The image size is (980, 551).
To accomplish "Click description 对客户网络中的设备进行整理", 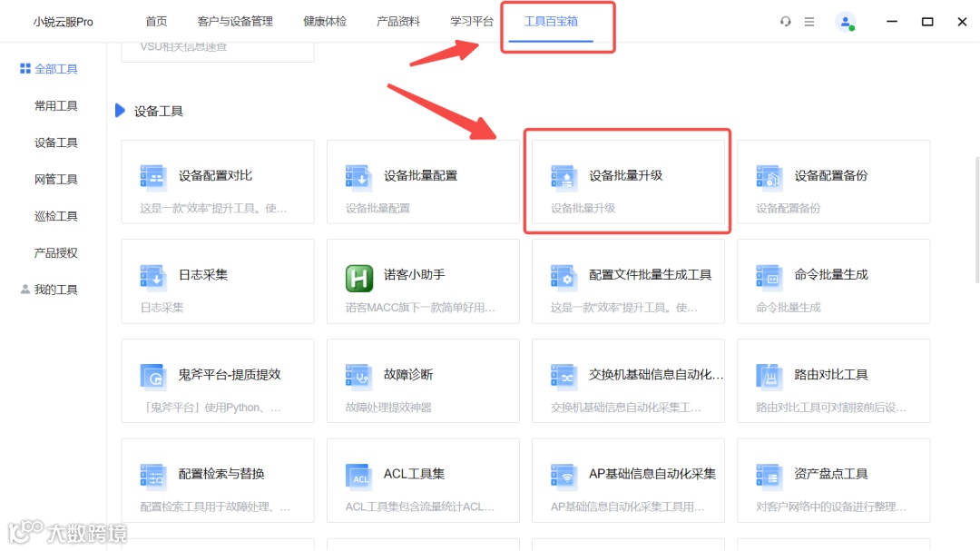I will [831, 507].
